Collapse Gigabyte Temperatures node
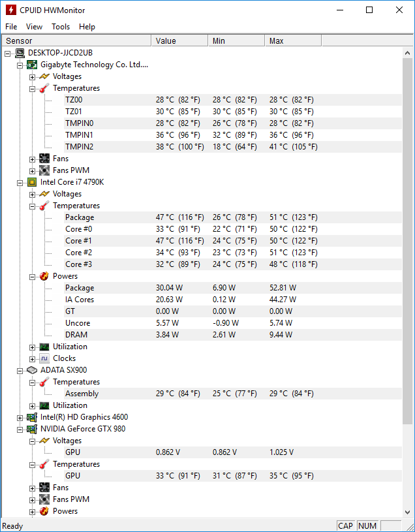 pos(32,89)
